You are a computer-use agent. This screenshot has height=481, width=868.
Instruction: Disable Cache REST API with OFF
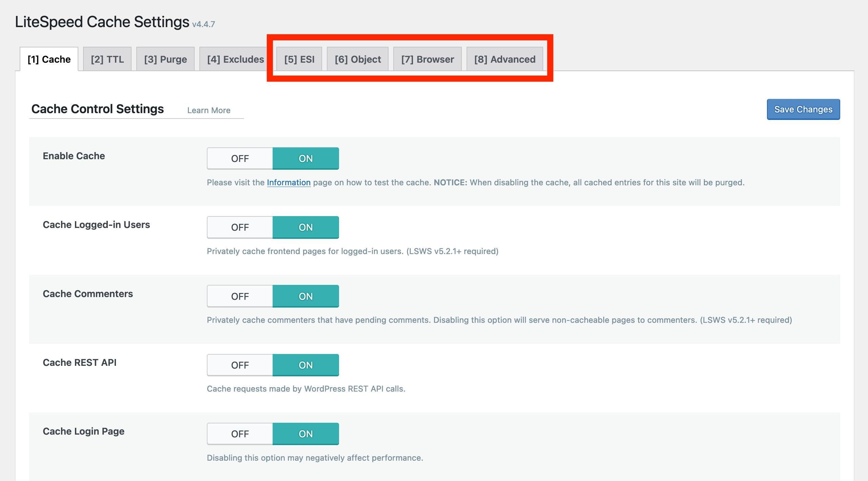[x=240, y=365]
